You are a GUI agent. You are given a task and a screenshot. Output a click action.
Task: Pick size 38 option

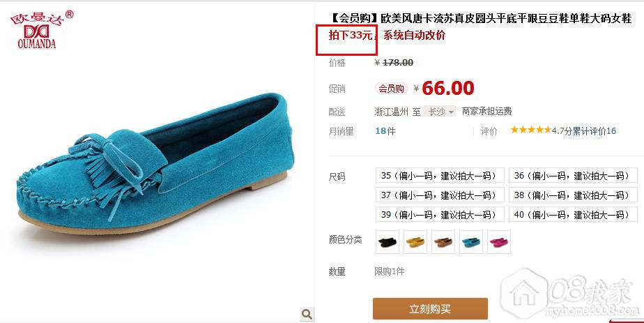pos(573,195)
